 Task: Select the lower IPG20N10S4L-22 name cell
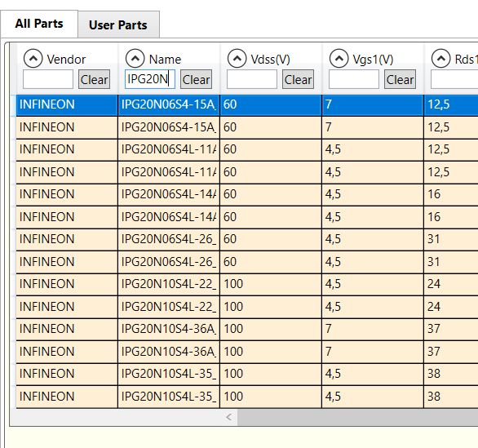tap(169, 307)
